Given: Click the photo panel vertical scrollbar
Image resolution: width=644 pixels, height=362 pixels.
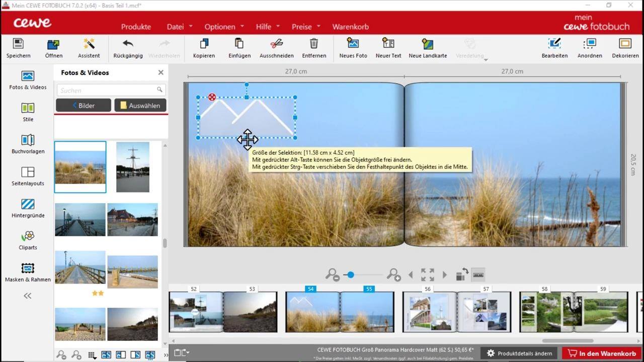Looking at the screenshot, I should click(165, 243).
